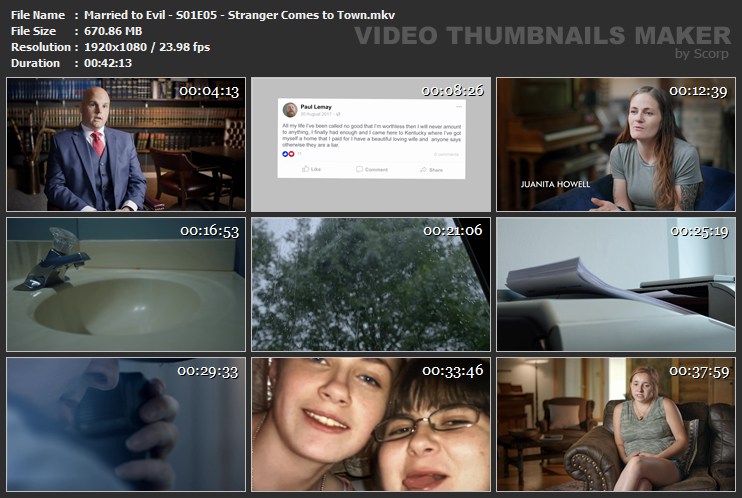Image resolution: width=742 pixels, height=498 pixels.
Task: Click the Paul Lemay name in the post
Action: (316, 107)
